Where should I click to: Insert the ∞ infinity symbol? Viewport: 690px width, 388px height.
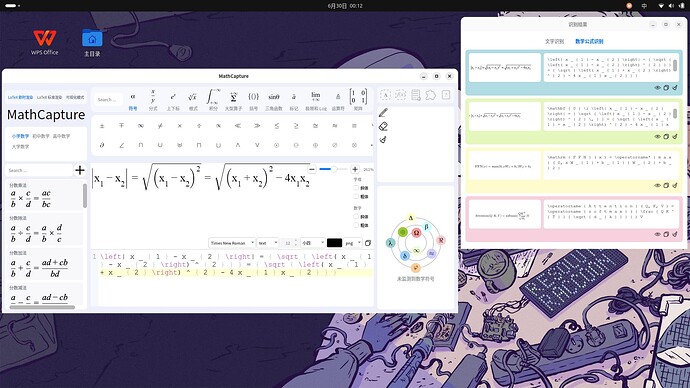141,126
